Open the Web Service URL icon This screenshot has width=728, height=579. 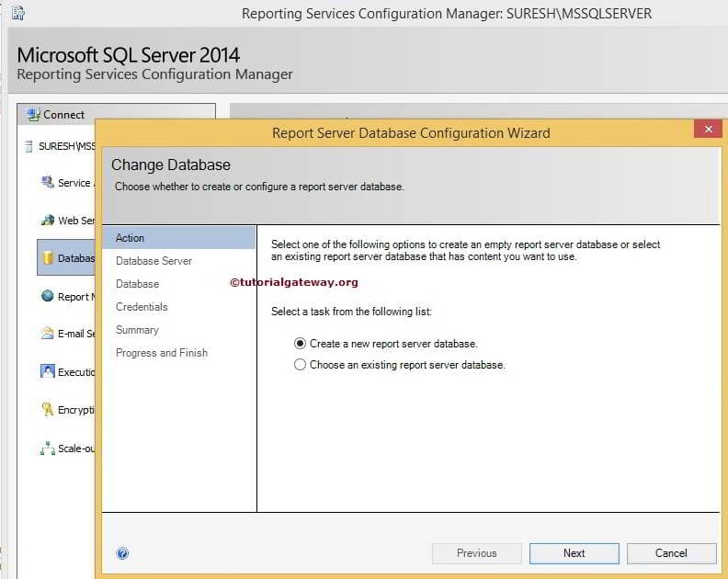(x=48, y=220)
